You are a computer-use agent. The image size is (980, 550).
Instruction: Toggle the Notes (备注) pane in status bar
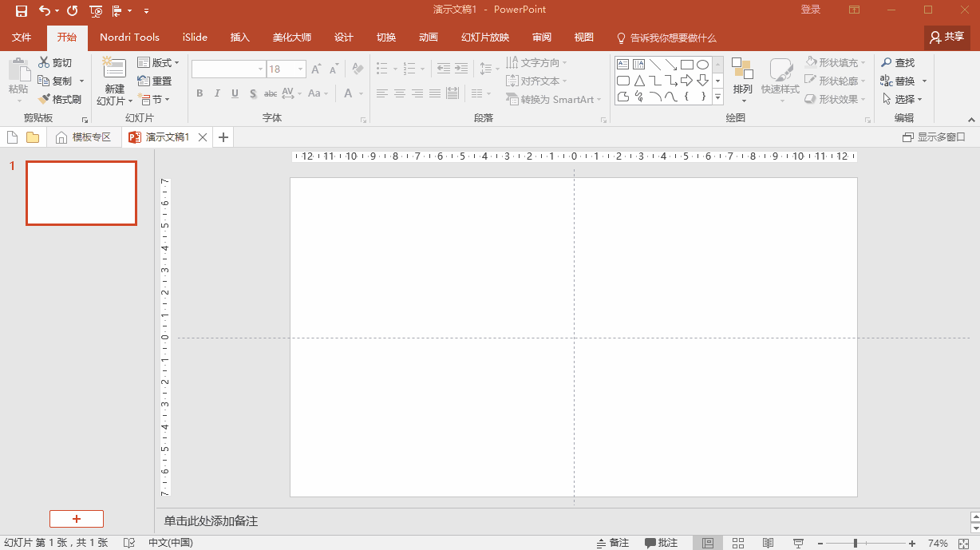[613, 543]
